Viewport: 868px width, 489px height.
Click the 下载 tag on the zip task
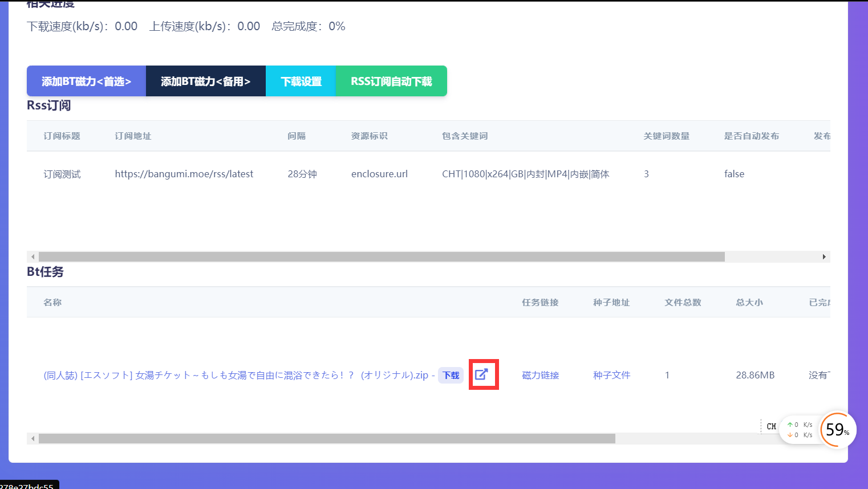click(451, 375)
